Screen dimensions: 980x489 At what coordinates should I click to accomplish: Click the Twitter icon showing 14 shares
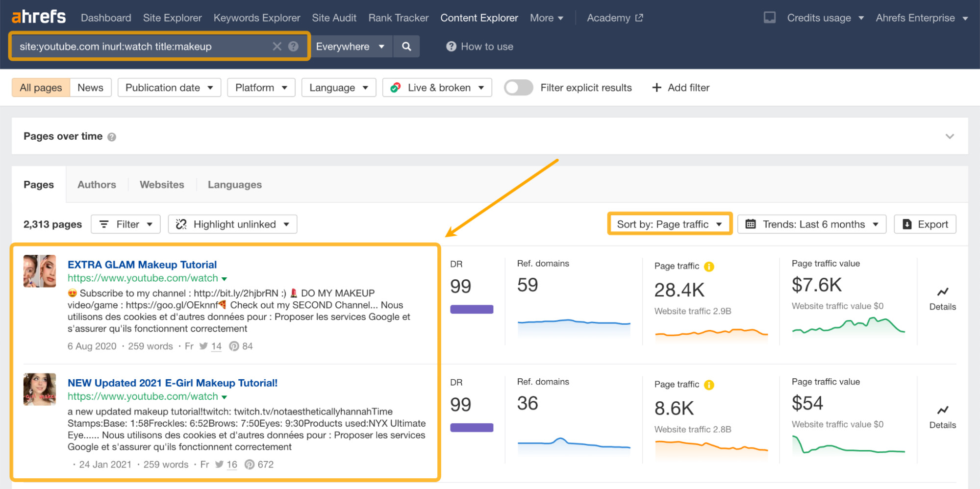(203, 346)
